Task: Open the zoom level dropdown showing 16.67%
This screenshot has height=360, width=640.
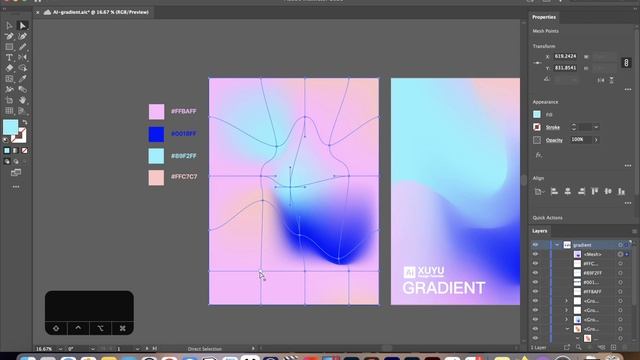Action: point(60,349)
